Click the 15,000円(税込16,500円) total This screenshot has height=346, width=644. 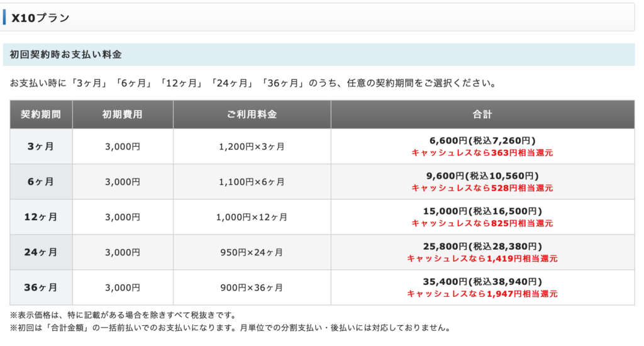coord(482,211)
